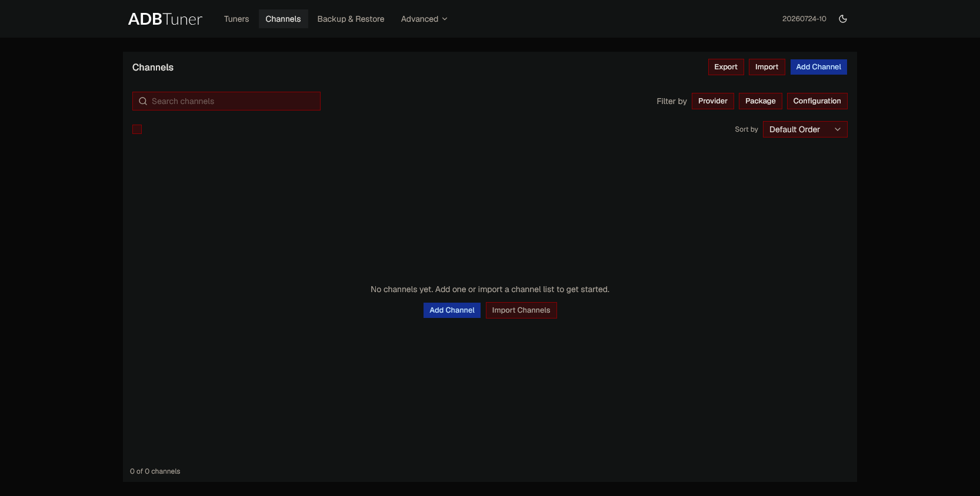
Task: Tick the select-all channels checkbox
Action: point(137,129)
